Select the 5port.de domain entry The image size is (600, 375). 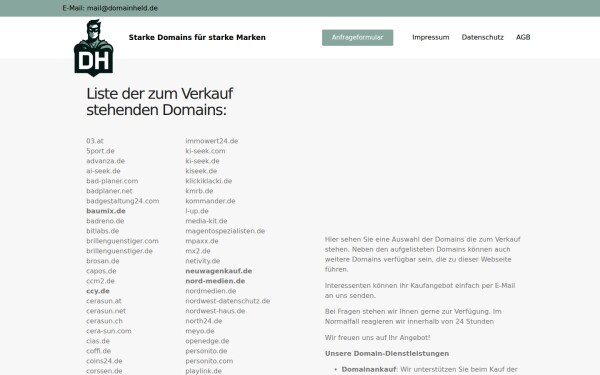click(x=100, y=151)
